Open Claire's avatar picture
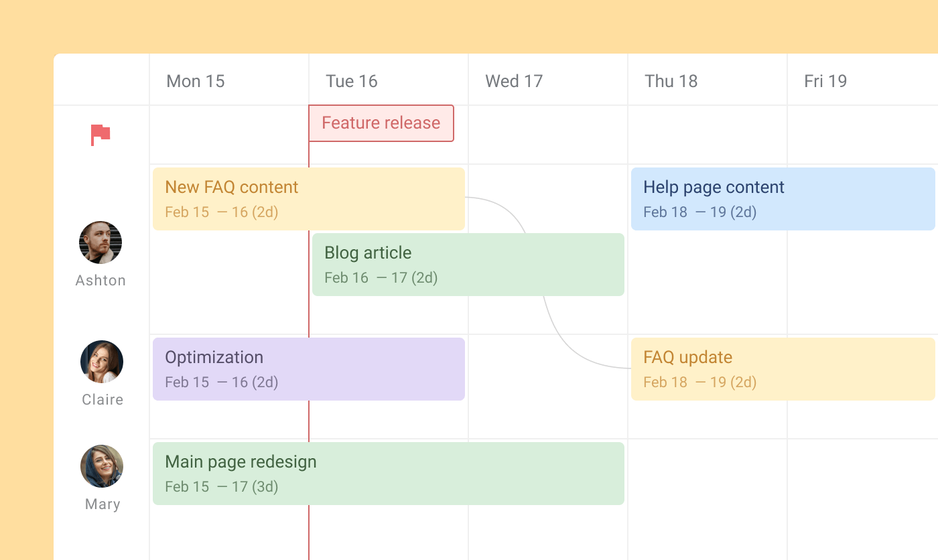This screenshot has width=938, height=560. (x=102, y=362)
